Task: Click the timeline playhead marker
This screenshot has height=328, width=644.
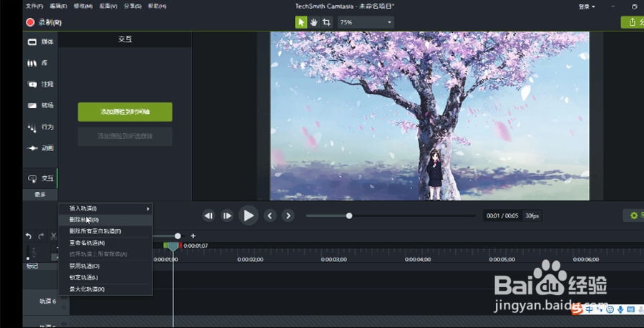Action: coord(173,246)
